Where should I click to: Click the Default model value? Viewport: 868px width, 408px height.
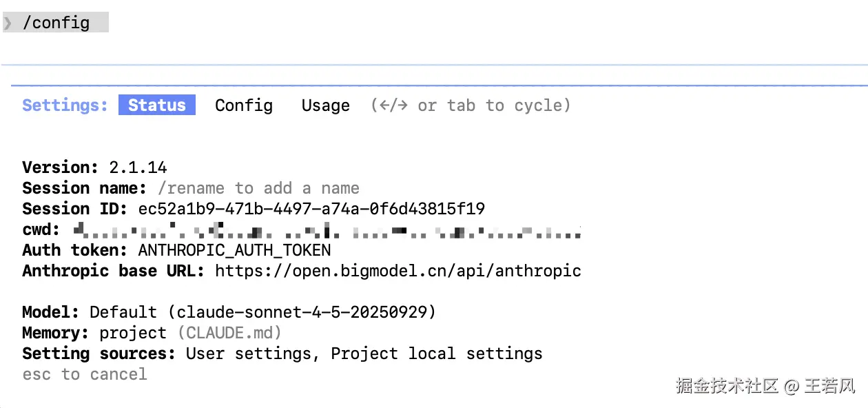(x=123, y=312)
